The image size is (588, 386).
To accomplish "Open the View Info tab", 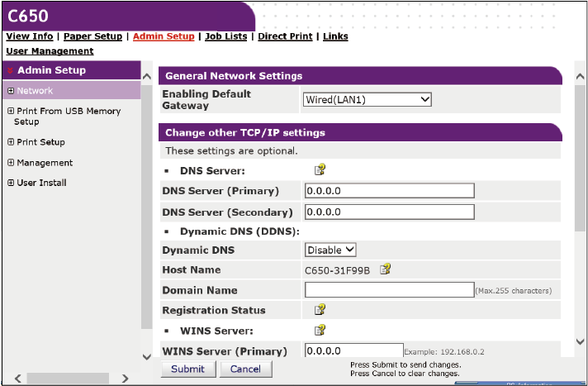I will (x=29, y=36).
